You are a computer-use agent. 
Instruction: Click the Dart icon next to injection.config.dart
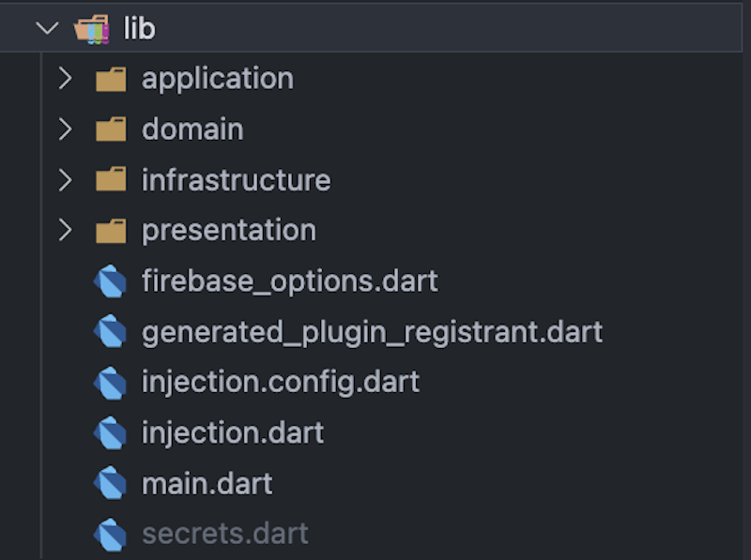pos(113,382)
